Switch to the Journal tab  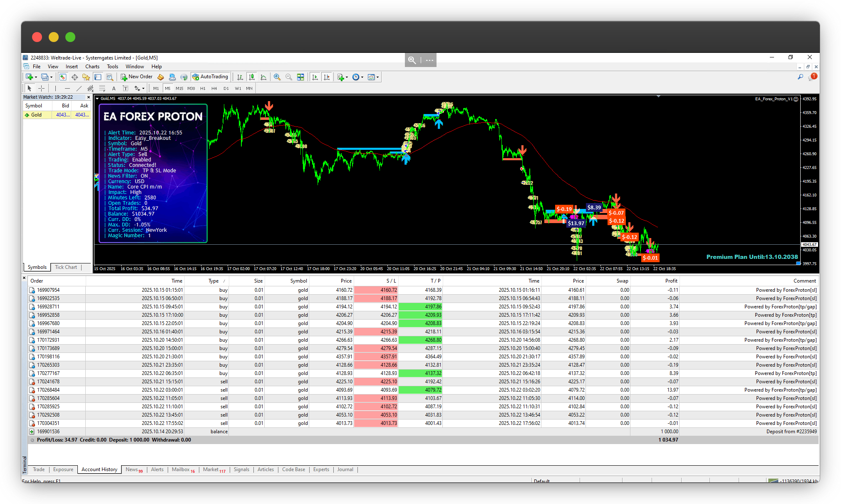click(345, 469)
